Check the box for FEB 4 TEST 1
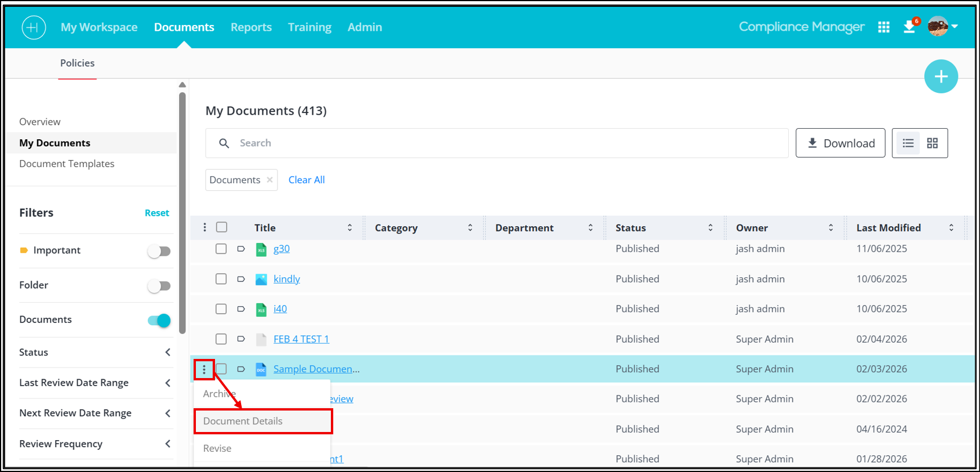Image resolution: width=980 pixels, height=472 pixels. tap(221, 339)
